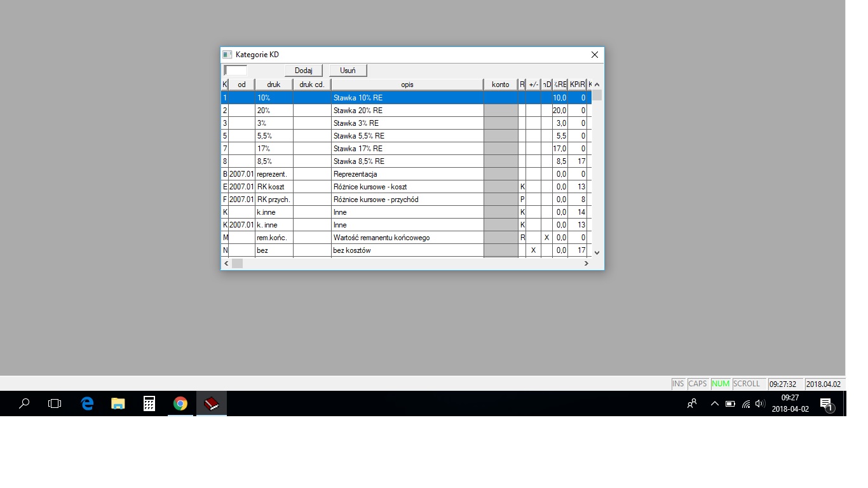Select the 'Reprezentacja' row
The height and width of the screenshot is (488, 868).
pyautogui.click(x=407, y=174)
